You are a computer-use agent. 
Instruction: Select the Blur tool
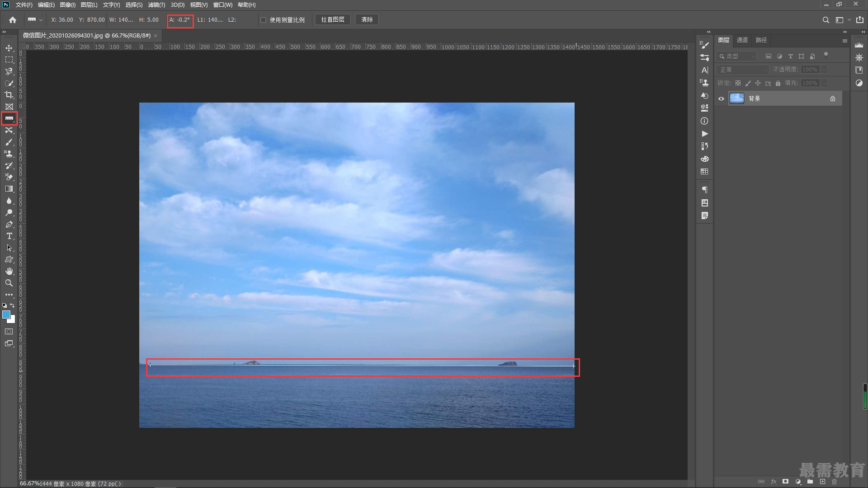9,201
